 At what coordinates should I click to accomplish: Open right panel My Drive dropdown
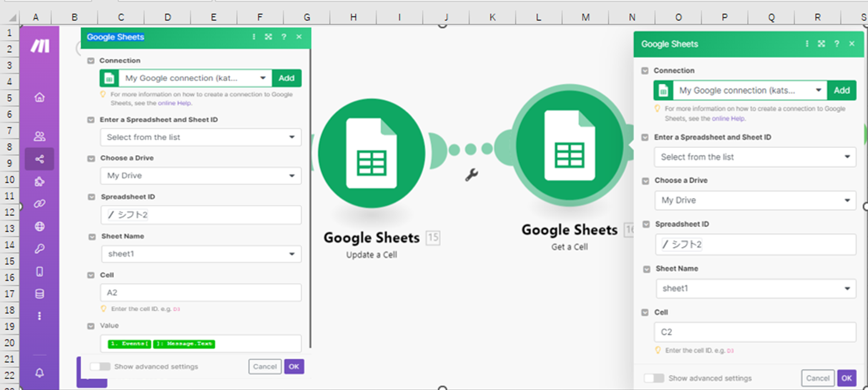tap(755, 200)
